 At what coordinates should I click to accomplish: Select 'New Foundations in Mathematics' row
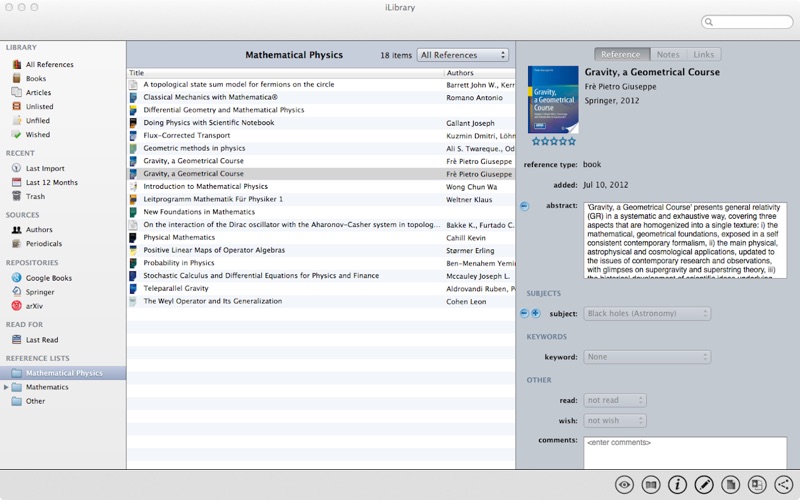coord(321,212)
